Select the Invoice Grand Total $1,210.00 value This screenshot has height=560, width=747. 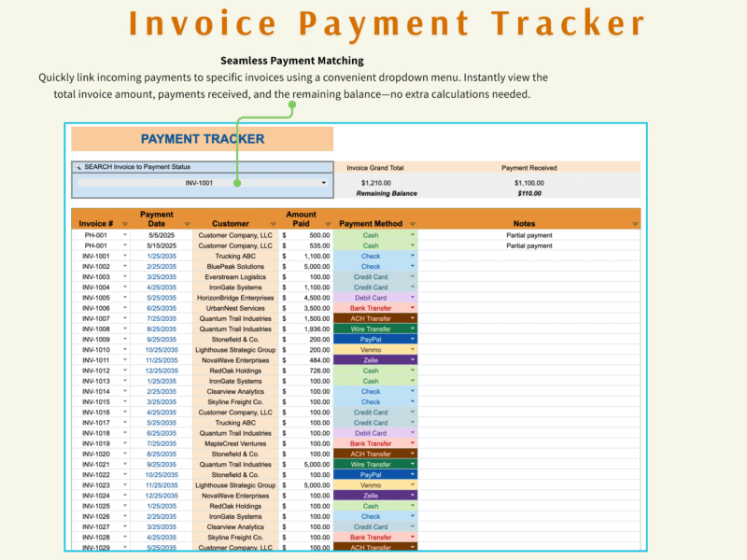(376, 183)
